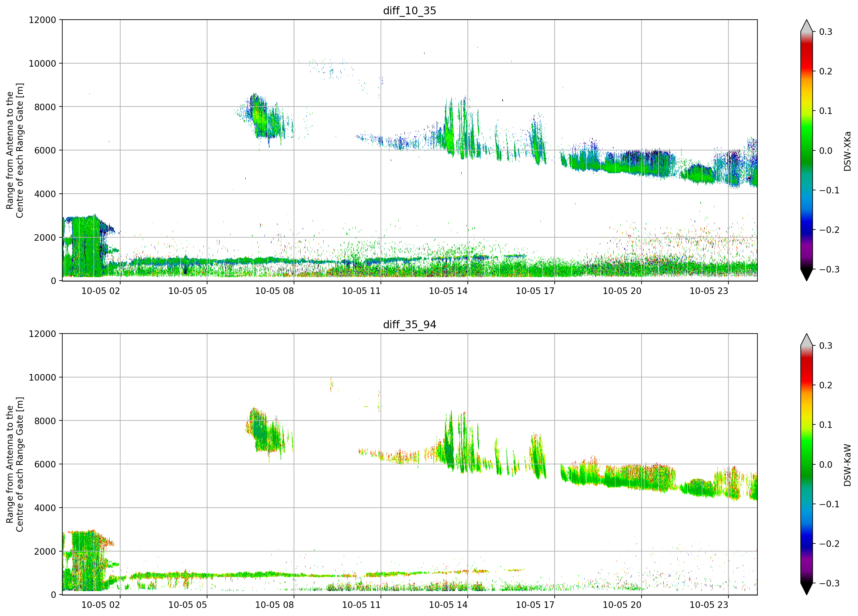The width and height of the screenshot is (858, 616).
Task: Click the 0.1 tick on DSW-KaW colorbar
Action: click(826, 425)
